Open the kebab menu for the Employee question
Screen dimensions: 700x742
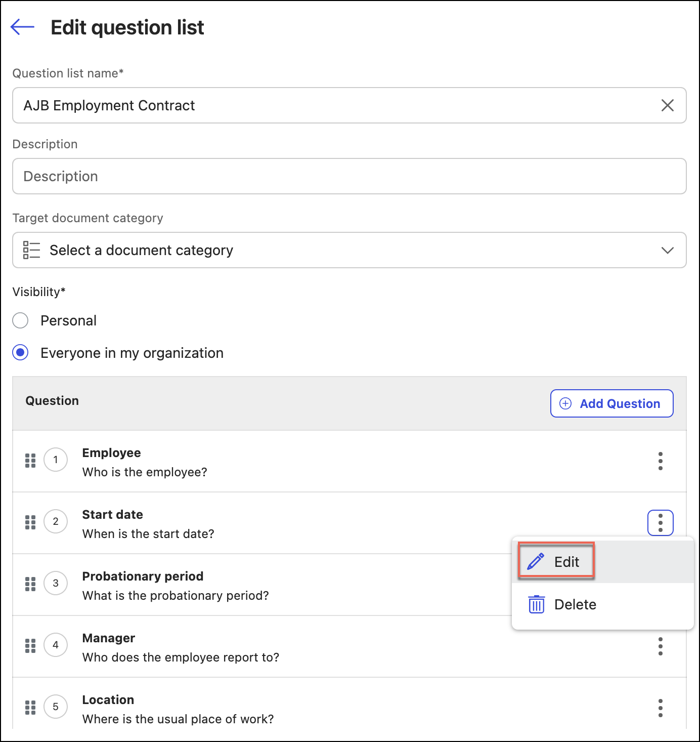coord(660,461)
